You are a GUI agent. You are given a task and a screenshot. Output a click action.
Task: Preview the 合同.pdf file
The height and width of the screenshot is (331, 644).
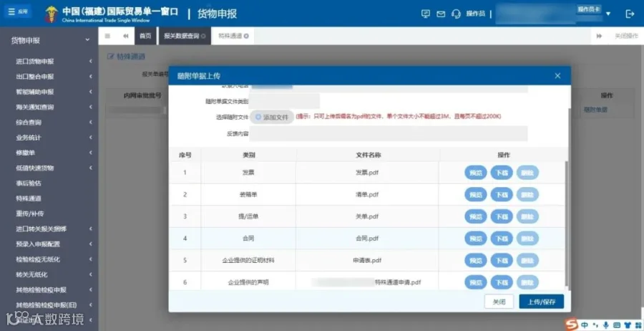pos(476,238)
